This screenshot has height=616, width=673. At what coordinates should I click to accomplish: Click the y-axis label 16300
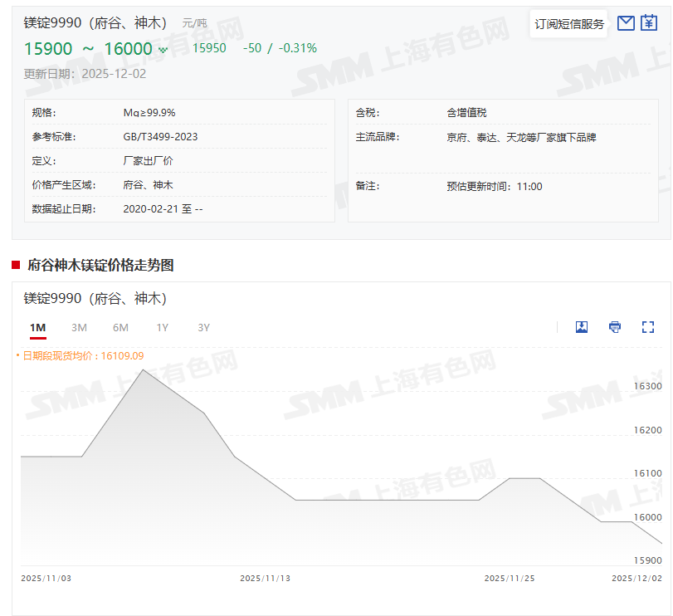coord(648,386)
